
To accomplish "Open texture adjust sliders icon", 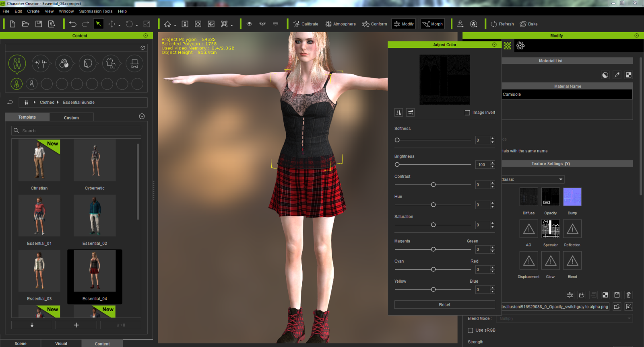I will [x=570, y=295].
